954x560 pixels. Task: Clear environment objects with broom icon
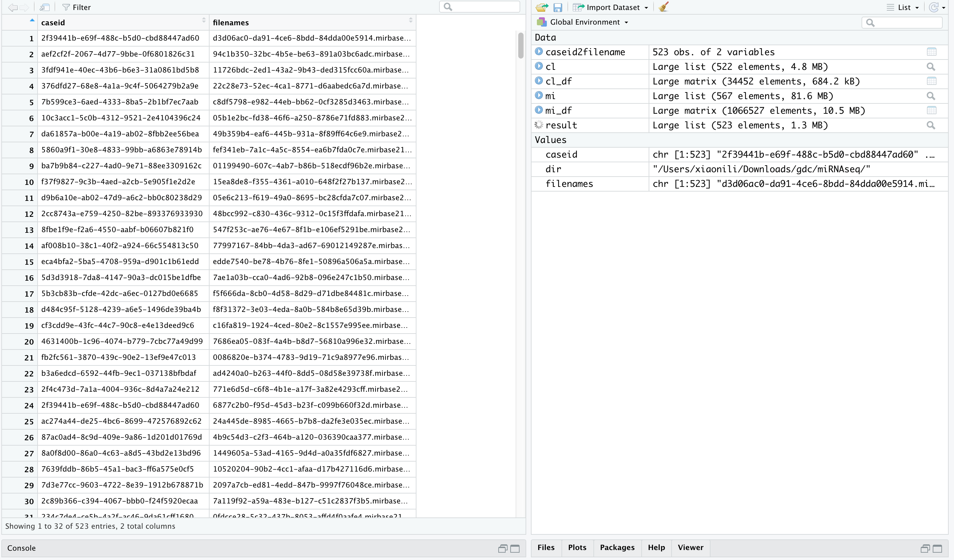coord(663,7)
